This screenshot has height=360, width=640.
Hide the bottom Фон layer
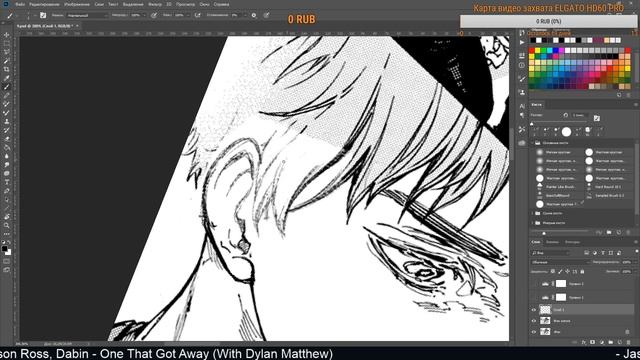click(534, 332)
